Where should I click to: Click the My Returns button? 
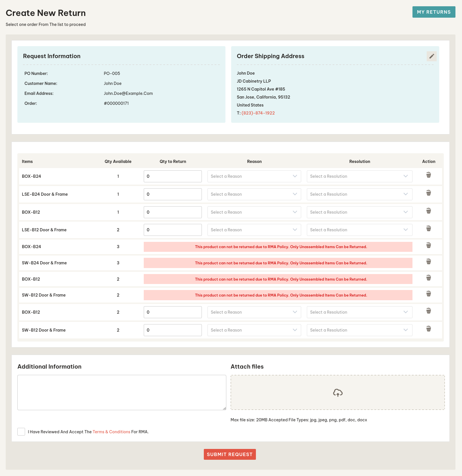click(434, 12)
